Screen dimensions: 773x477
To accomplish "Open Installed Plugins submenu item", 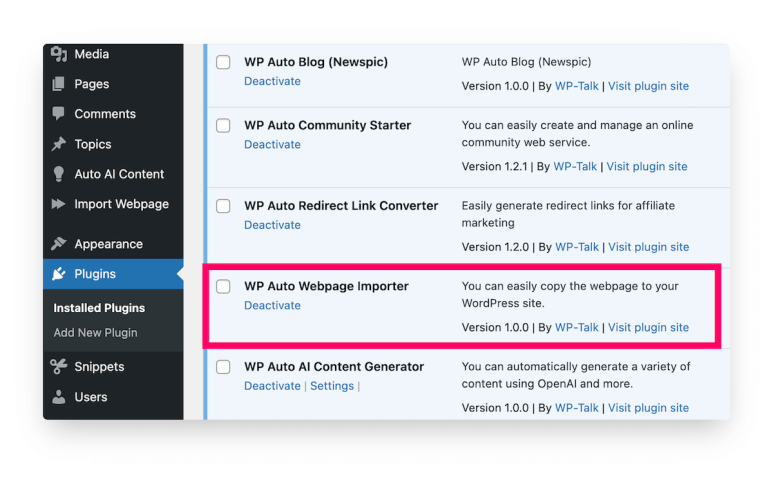I will click(99, 308).
